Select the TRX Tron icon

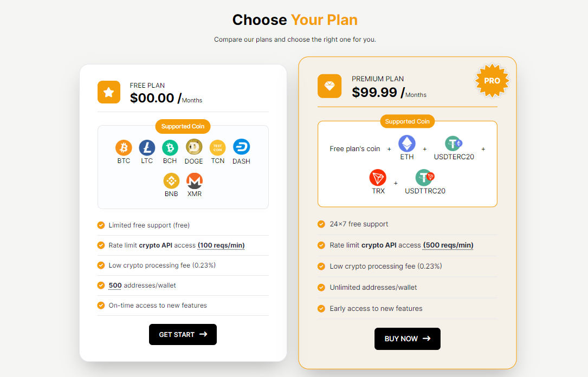[x=378, y=178]
